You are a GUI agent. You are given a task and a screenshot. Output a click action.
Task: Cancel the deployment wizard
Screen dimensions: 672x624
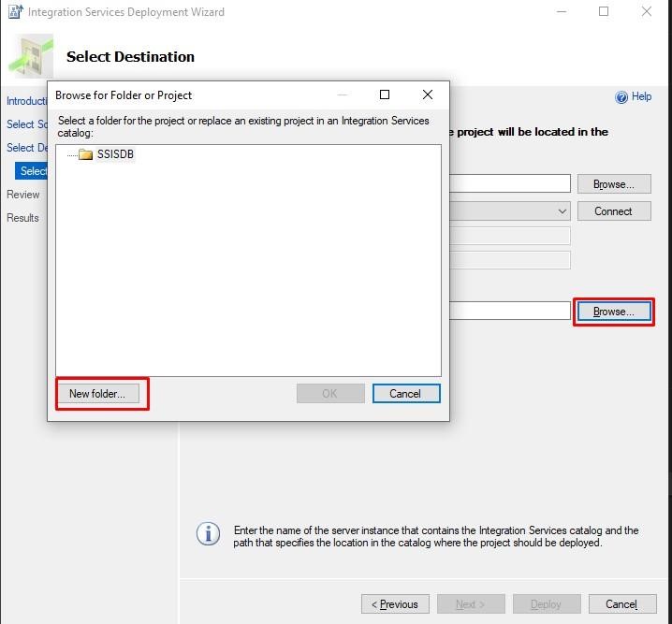621,604
